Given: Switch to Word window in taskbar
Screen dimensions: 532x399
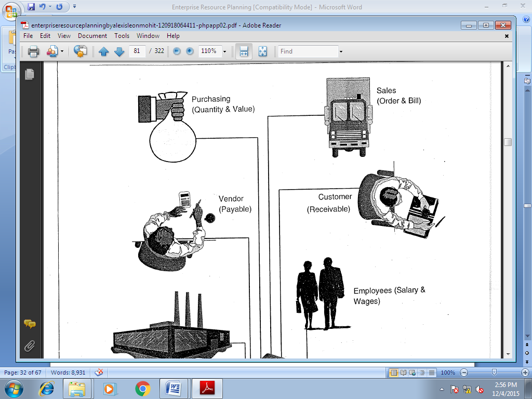Looking at the screenshot, I should [x=175, y=389].
